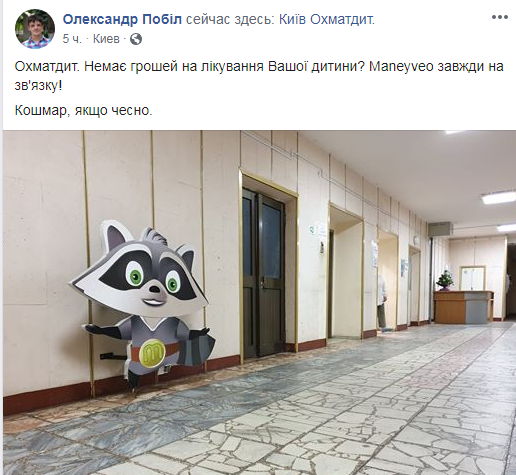Open the post options three-dots menu

pyautogui.click(x=500, y=17)
